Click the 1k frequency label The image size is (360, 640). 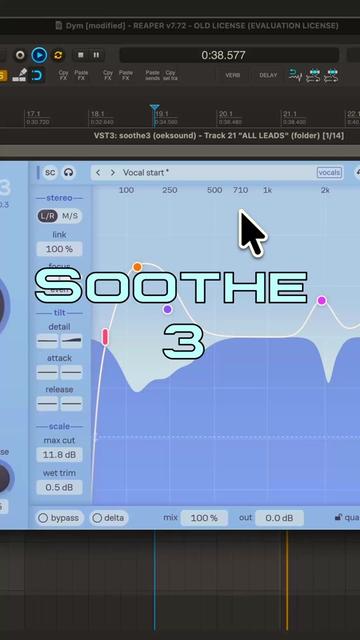[x=267, y=190]
